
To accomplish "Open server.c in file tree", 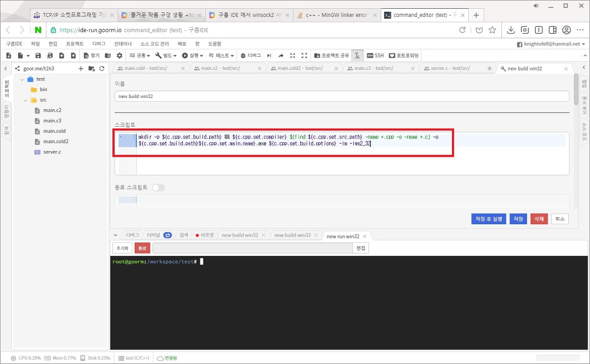I will click(x=52, y=152).
